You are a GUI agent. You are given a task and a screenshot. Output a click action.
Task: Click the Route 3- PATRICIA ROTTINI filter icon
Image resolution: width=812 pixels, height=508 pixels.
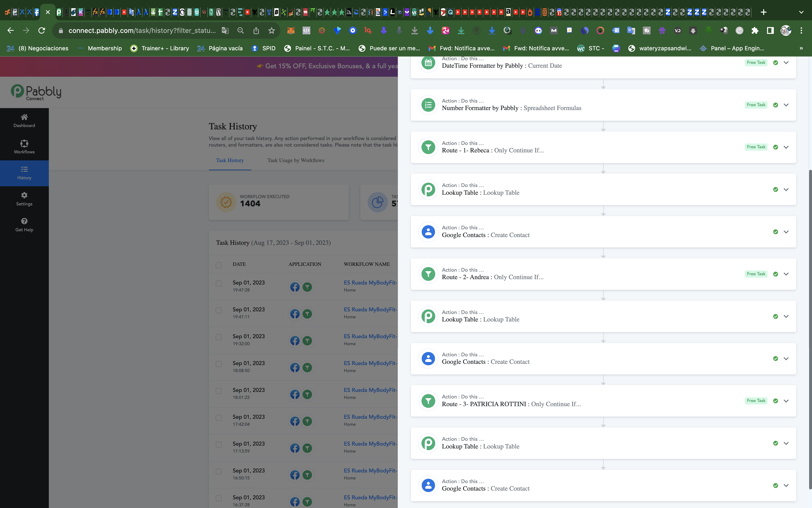click(428, 401)
